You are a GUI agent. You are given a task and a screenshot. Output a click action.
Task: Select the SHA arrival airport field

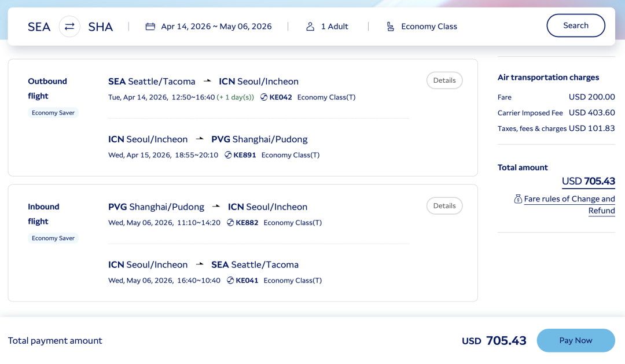click(101, 27)
